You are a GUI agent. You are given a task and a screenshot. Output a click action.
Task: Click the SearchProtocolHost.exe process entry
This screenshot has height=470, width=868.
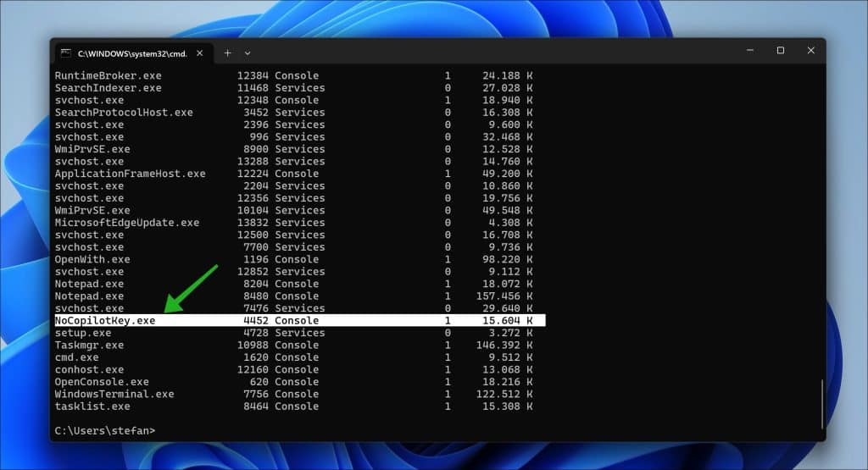pos(124,113)
